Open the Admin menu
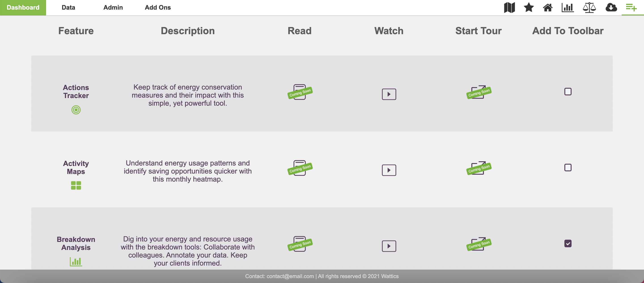This screenshot has width=644, height=283. pyautogui.click(x=113, y=8)
